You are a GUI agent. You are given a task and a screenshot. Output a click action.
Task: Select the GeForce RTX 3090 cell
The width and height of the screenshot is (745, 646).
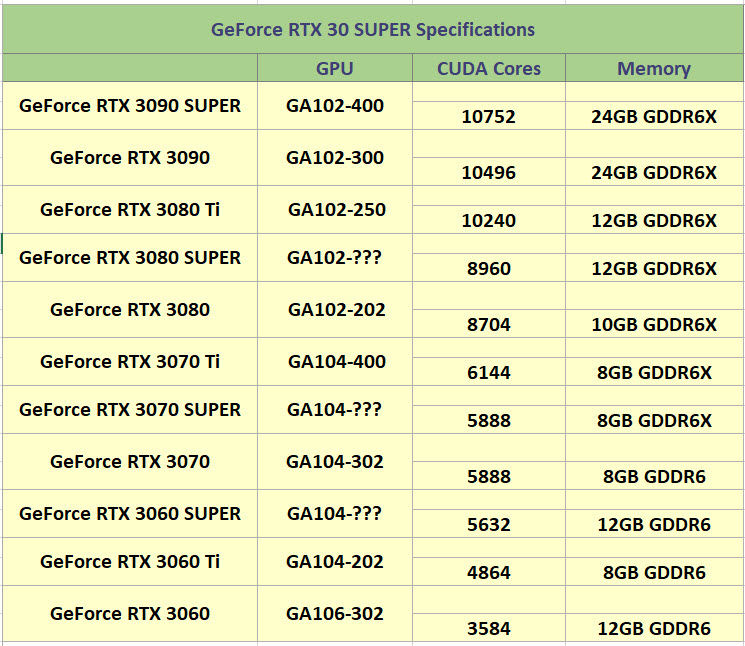click(130, 158)
